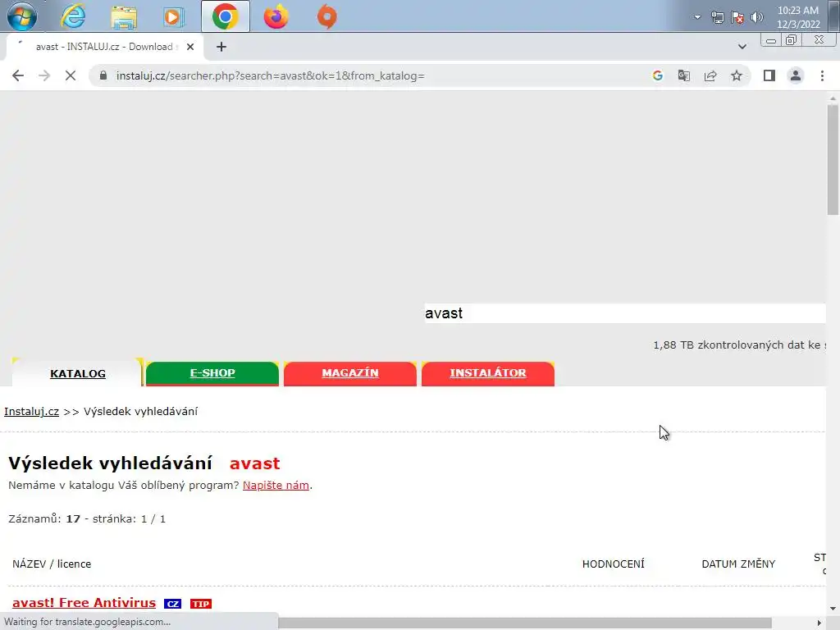Launch Firefox from the taskbar

coord(276,16)
